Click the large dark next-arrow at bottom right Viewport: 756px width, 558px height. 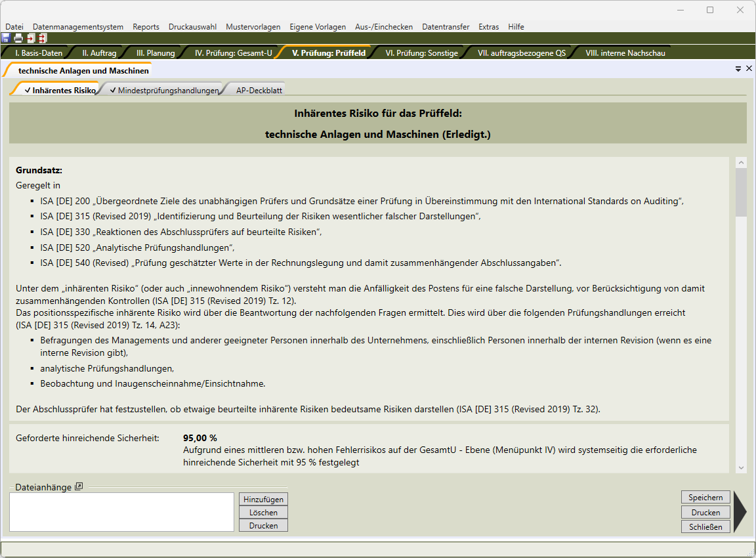tap(740, 511)
